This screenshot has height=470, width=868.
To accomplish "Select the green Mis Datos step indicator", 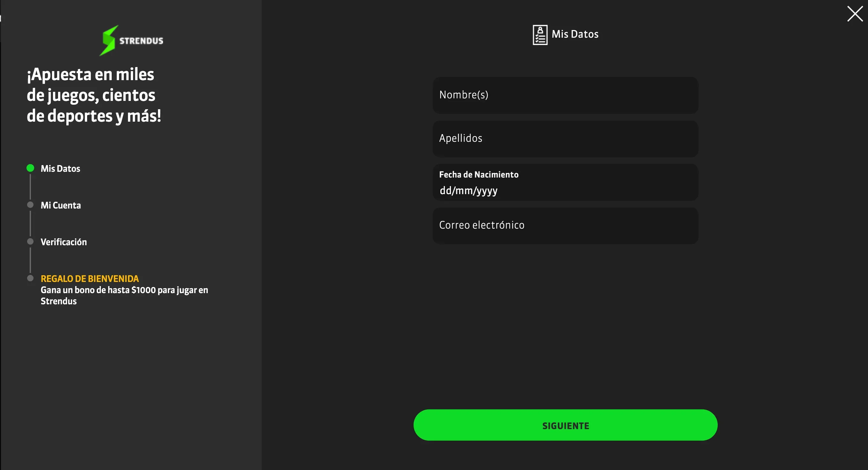I will pyautogui.click(x=30, y=168).
